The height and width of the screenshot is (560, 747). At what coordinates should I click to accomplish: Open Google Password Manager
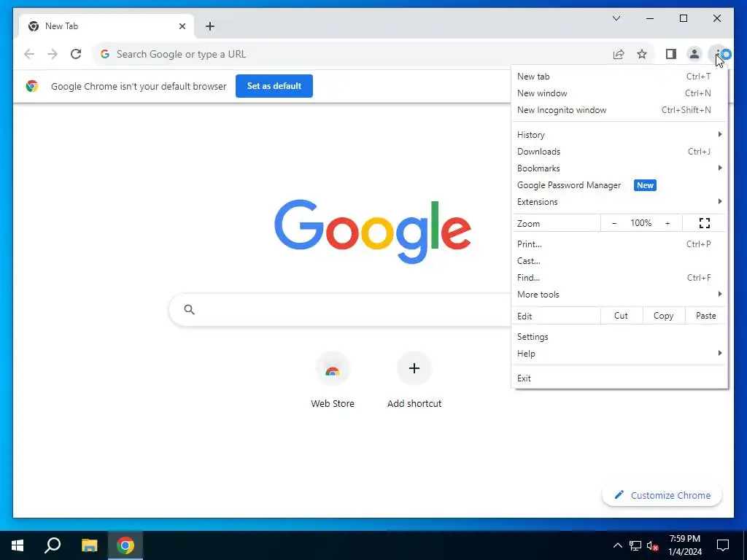point(619,185)
